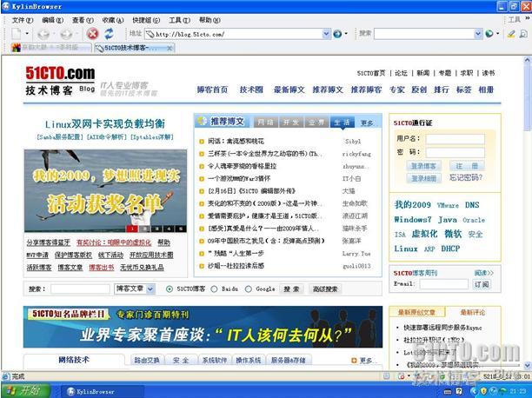The height and width of the screenshot is (398, 532).
Task: Click the 登录相册 button
Action: (423, 178)
